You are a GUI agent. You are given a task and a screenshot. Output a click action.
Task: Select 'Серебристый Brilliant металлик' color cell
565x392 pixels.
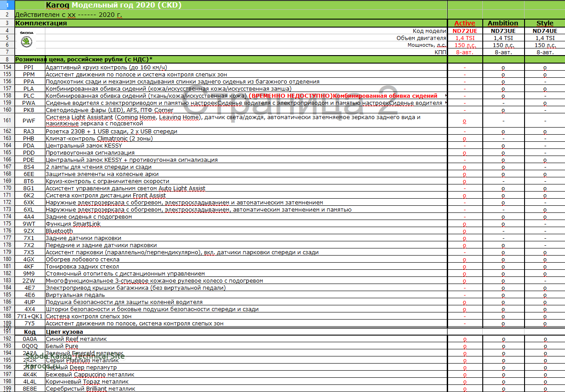246,388
